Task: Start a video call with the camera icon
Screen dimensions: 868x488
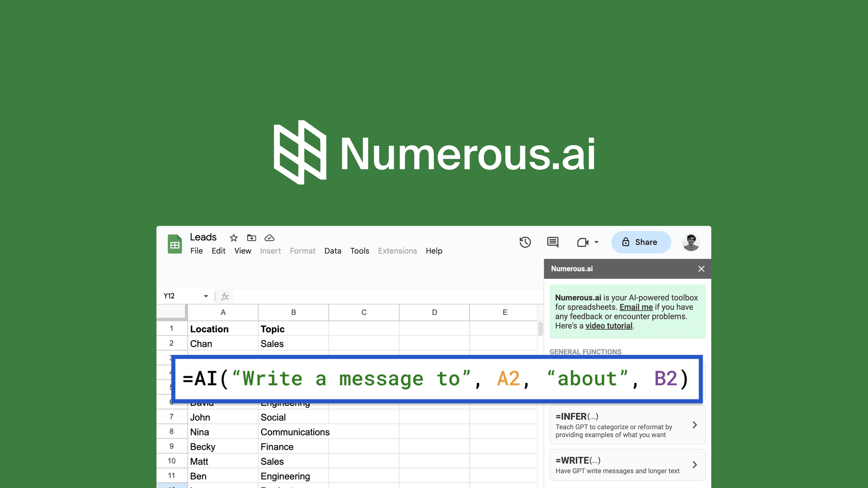Action: 582,242
